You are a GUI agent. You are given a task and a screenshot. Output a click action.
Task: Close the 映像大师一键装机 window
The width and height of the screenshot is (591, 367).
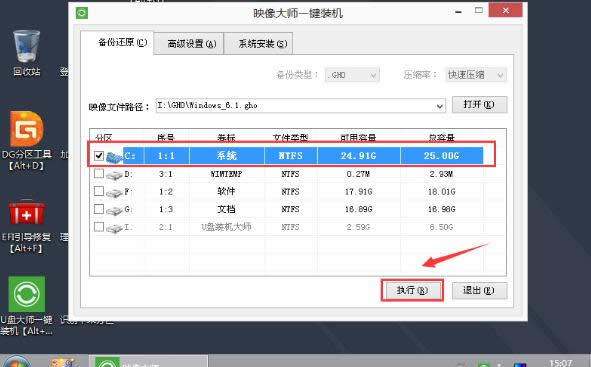(505, 11)
